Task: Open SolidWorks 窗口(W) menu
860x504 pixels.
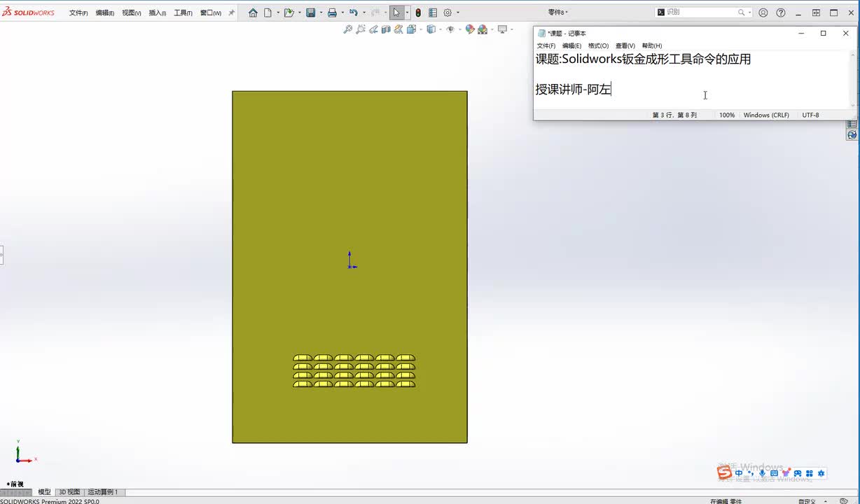Action: [x=210, y=13]
